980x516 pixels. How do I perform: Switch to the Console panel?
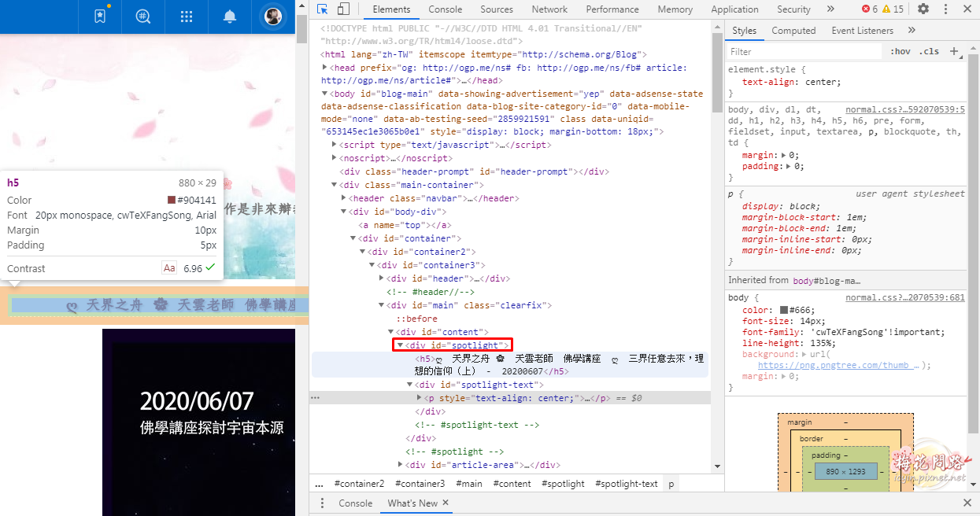tap(446, 9)
